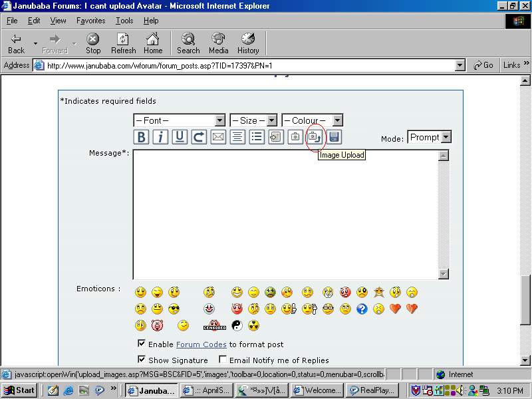
Task: Click the envelope email-link icon
Action: (x=218, y=137)
